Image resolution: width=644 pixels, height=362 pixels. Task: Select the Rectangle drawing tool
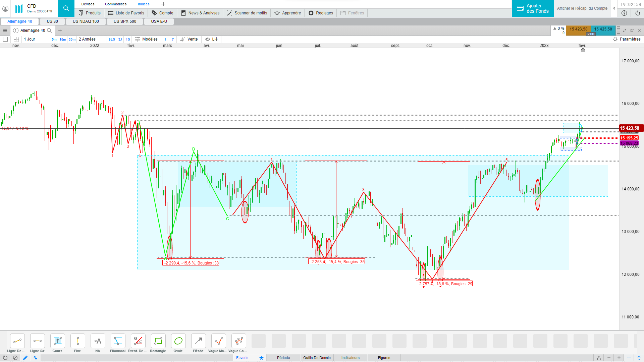(158, 341)
